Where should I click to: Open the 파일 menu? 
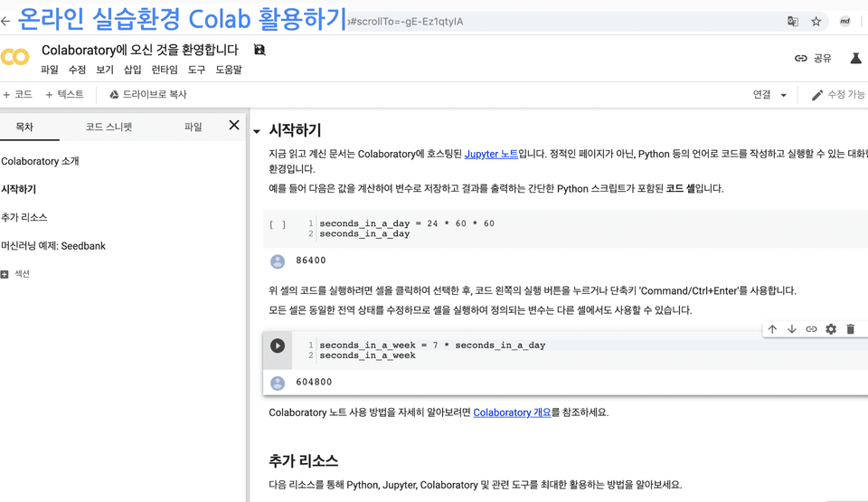(49, 70)
